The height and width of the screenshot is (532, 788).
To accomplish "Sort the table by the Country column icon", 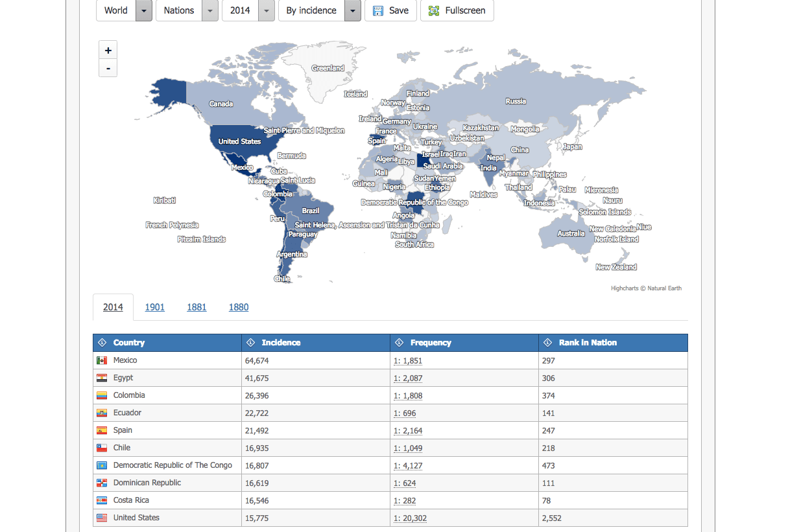I will (102, 342).
